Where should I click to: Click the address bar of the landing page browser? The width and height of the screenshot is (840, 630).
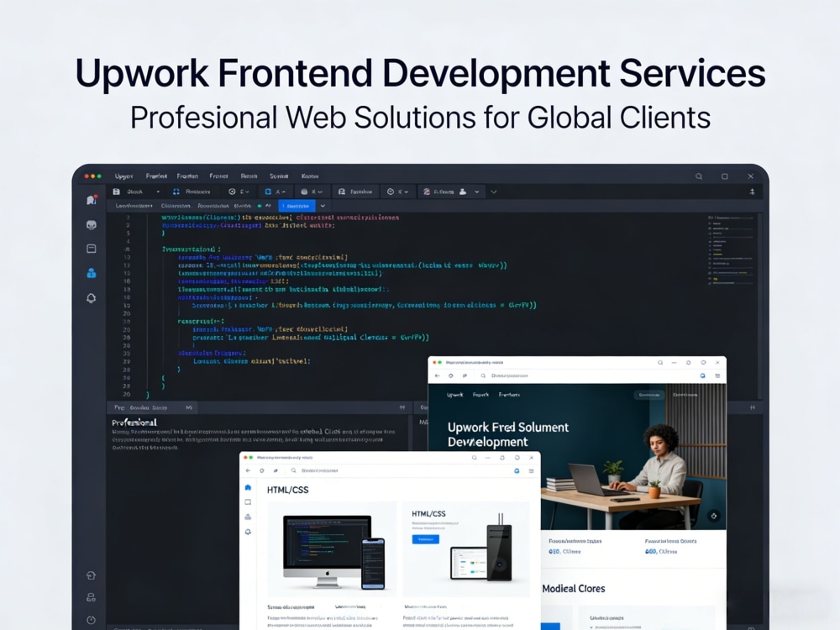[x=584, y=376]
